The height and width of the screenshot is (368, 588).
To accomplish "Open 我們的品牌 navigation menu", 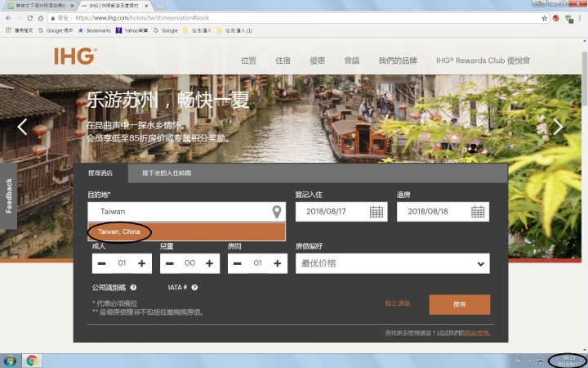I will tap(398, 61).
